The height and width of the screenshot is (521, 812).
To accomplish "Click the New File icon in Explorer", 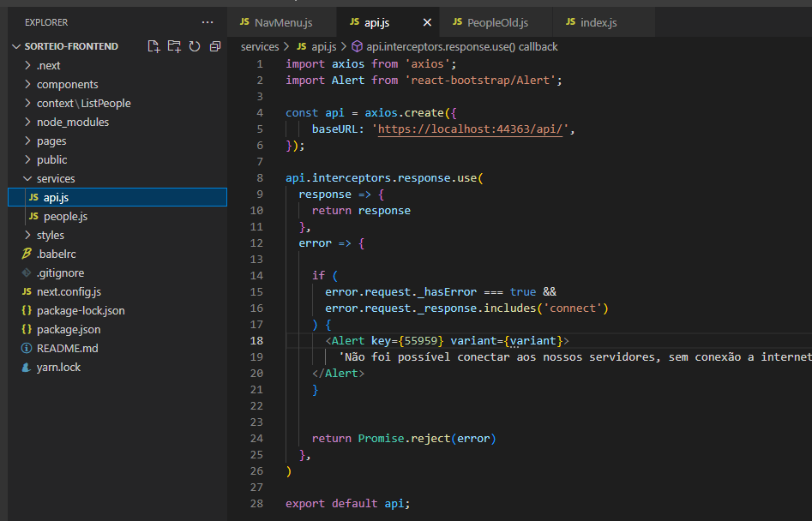I will point(154,47).
